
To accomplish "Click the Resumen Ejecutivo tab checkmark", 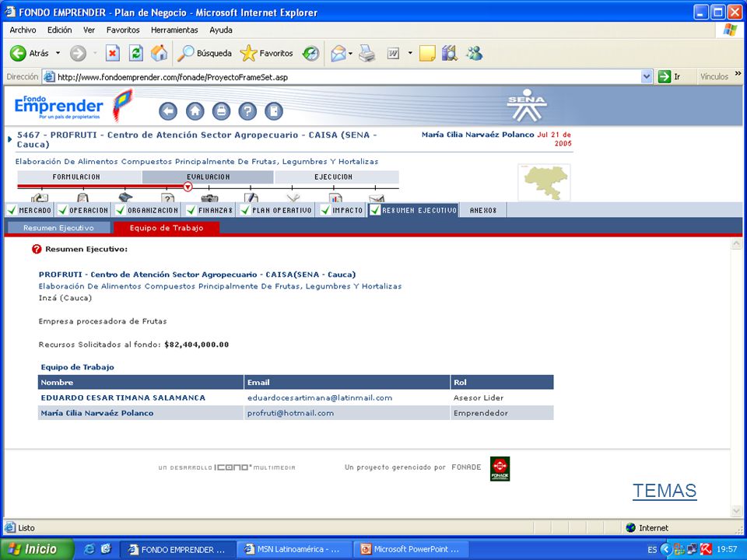I will 375,210.
